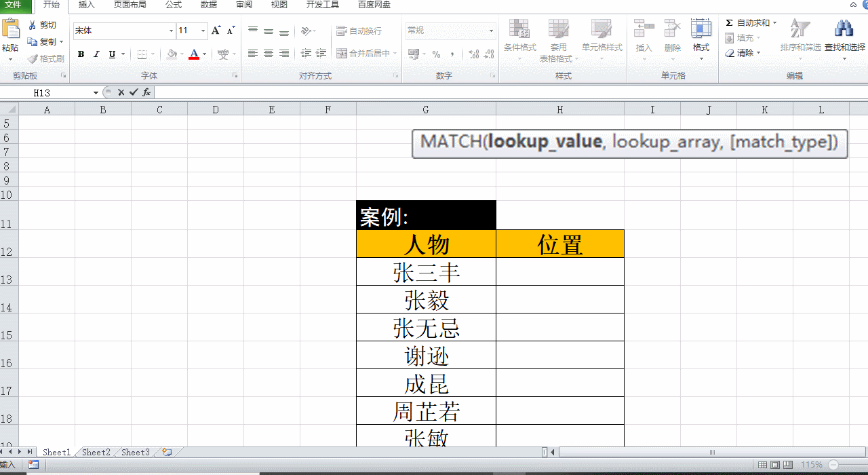Increase indent in alignment group

tap(321, 53)
